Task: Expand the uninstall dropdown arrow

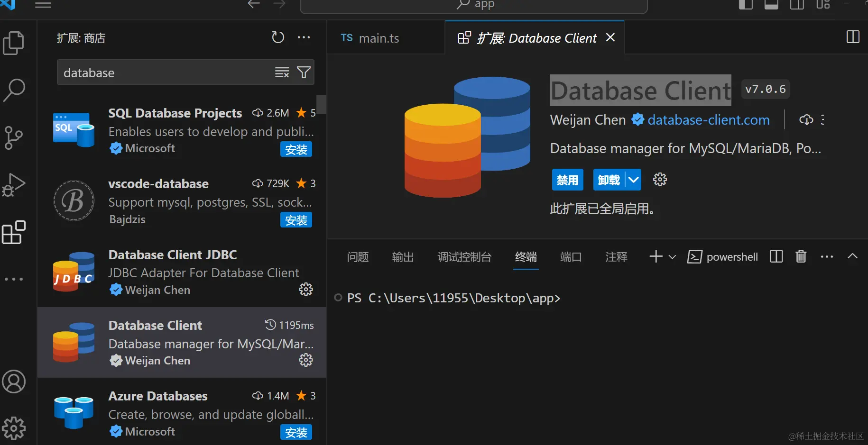Action: 633,180
